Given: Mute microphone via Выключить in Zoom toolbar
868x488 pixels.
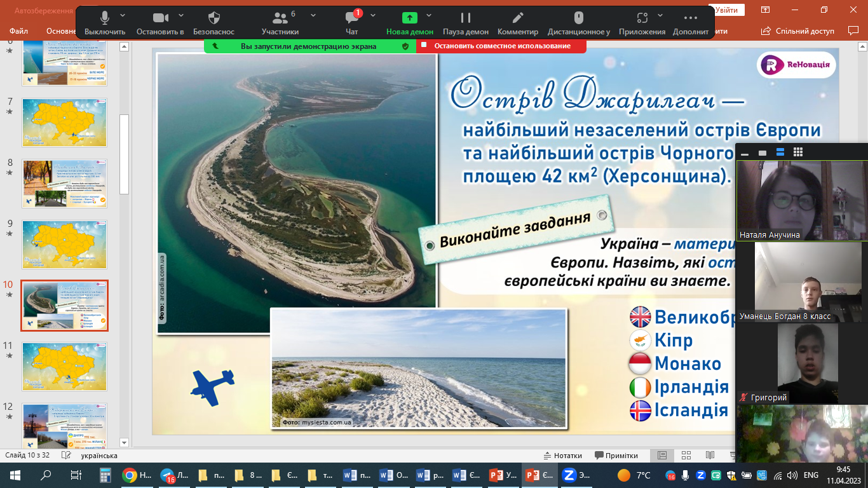Looking at the screenshot, I should coord(105,23).
